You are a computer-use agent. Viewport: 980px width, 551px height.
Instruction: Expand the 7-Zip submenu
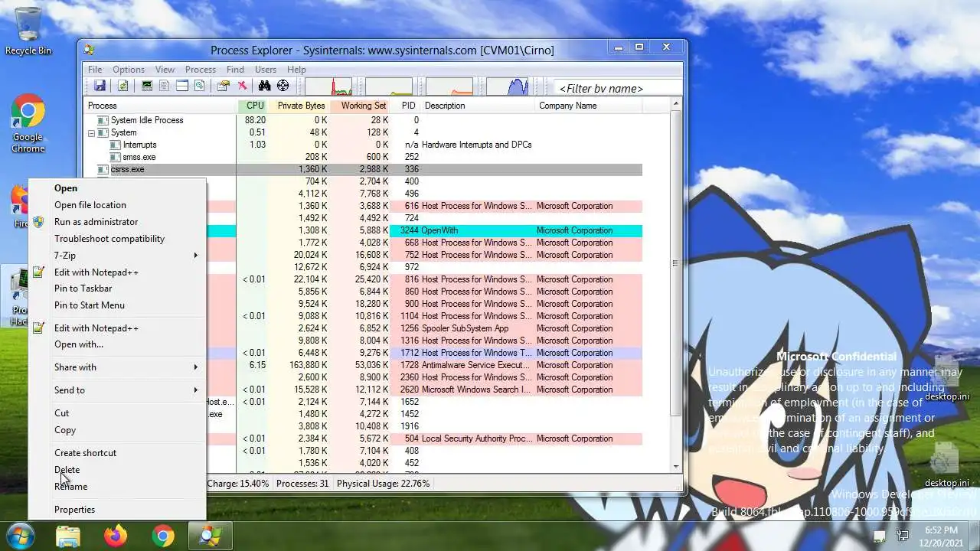pos(117,256)
